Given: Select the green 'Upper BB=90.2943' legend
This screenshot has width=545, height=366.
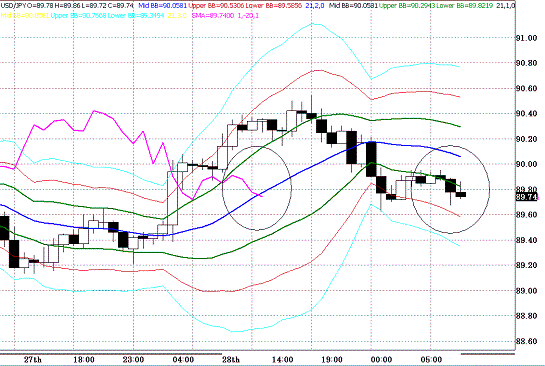Looking at the screenshot, I should click(407, 5).
